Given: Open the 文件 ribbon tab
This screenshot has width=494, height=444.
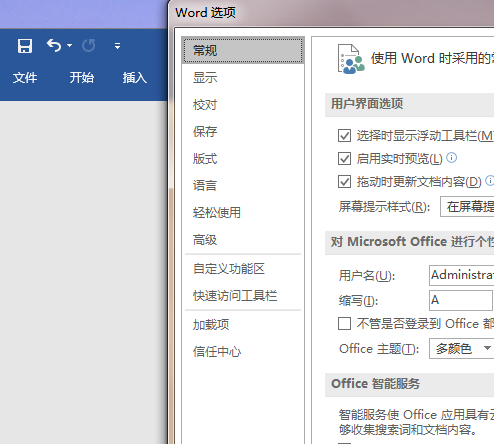Looking at the screenshot, I should coord(25,78).
